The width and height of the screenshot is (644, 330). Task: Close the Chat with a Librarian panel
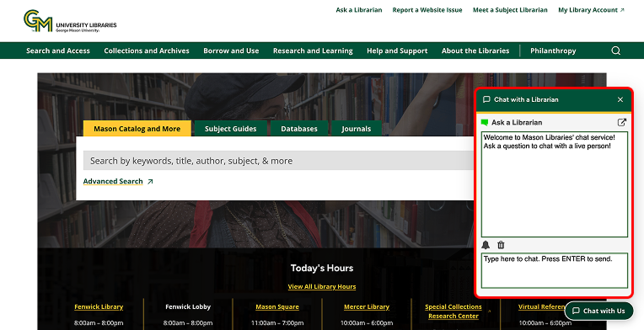[620, 99]
